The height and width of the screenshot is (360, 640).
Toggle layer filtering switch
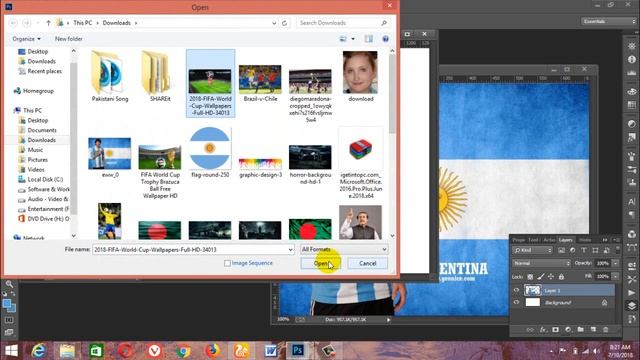coord(617,249)
